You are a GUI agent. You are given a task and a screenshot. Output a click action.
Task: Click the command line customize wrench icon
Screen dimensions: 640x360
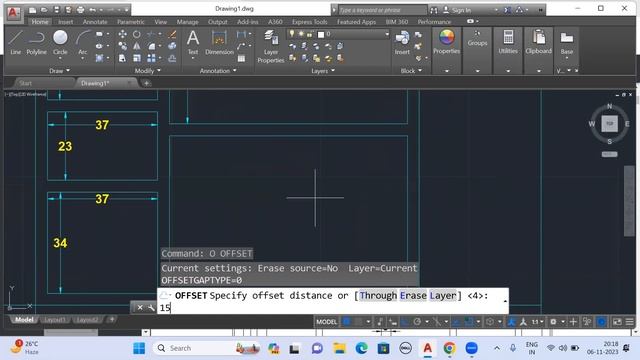point(151,307)
